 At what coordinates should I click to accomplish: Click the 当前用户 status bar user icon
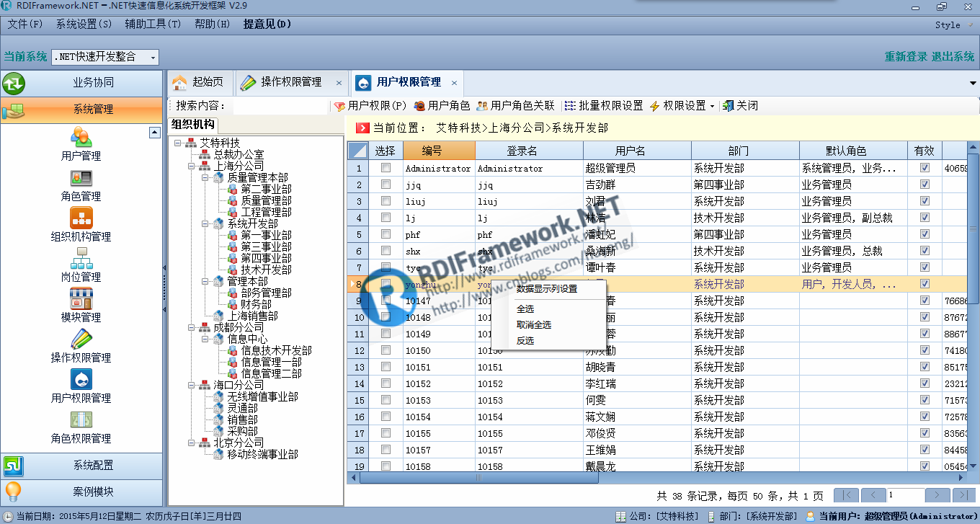coord(810,516)
